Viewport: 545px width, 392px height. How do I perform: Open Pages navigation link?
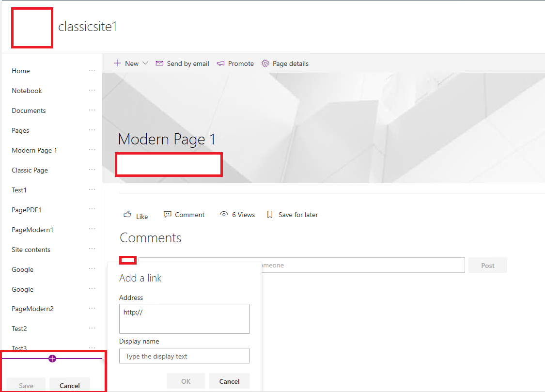20,131
